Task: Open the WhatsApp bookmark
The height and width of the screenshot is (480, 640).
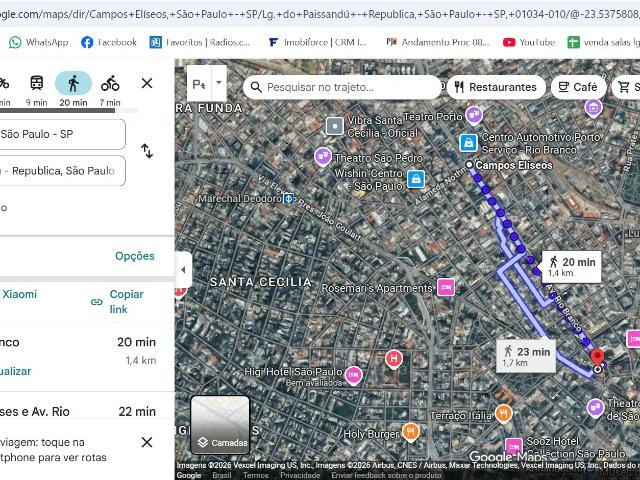Action: coord(39,42)
